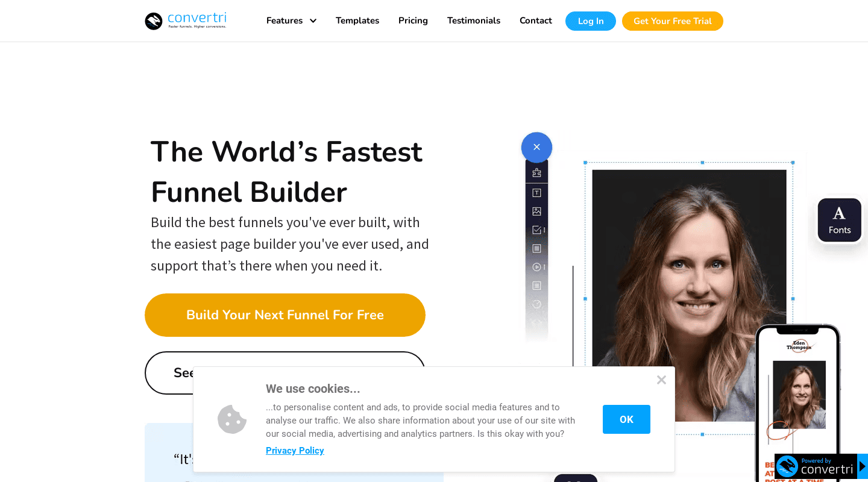Click Build Your Next Funnel For Free

[x=285, y=315]
